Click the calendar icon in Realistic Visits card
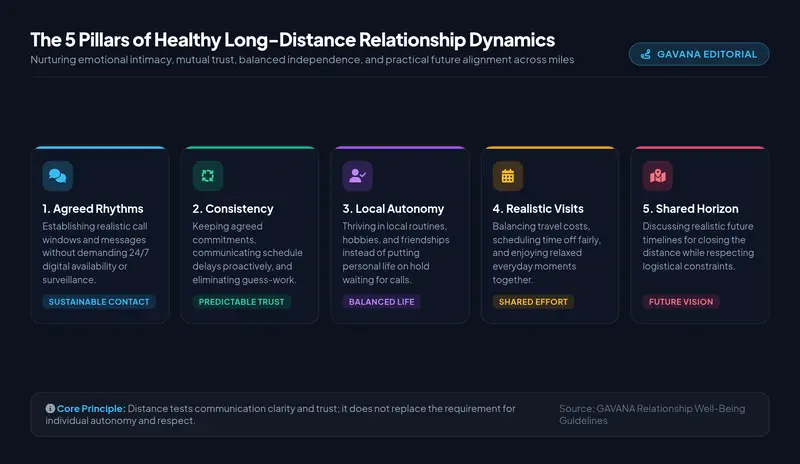Screen dimensions: 800x464 [x=508, y=176]
